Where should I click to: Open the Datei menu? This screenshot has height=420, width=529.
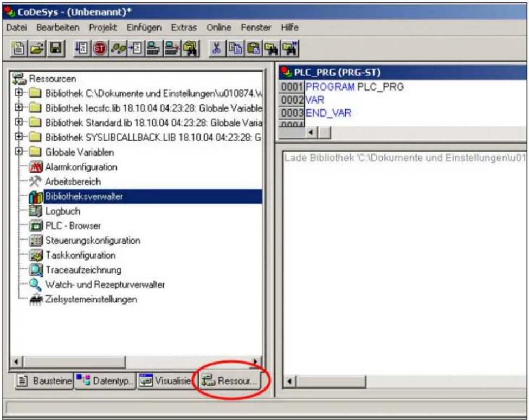(16, 28)
